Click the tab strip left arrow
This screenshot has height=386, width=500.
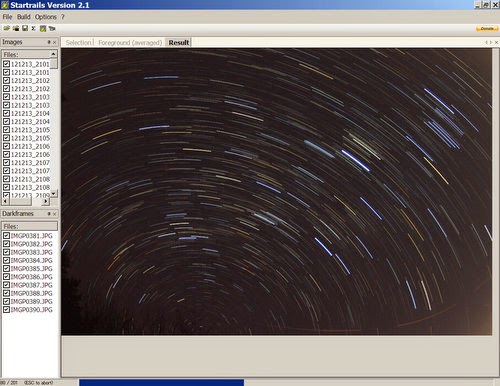coord(486,42)
